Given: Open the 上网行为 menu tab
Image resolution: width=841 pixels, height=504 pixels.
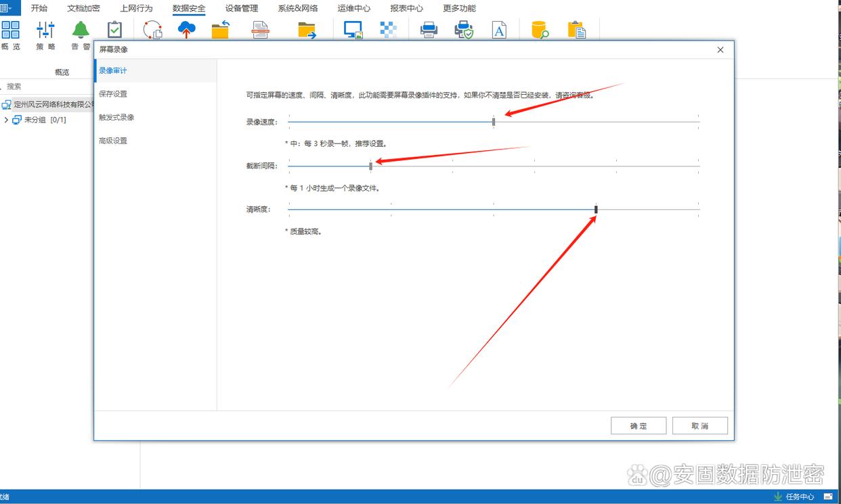Looking at the screenshot, I should (136, 8).
